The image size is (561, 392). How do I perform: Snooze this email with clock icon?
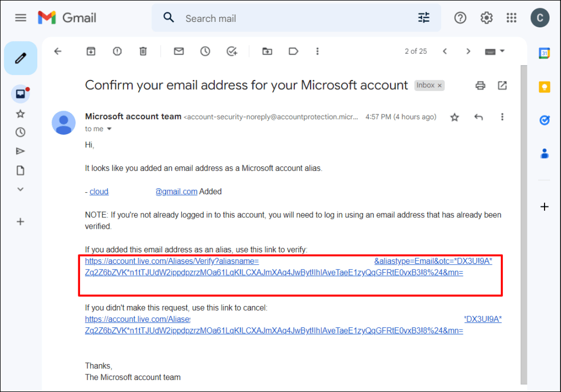click(205, 51)
